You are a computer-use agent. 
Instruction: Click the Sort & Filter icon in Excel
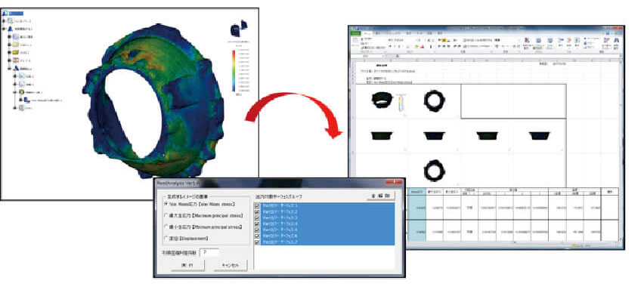point(606,41)
